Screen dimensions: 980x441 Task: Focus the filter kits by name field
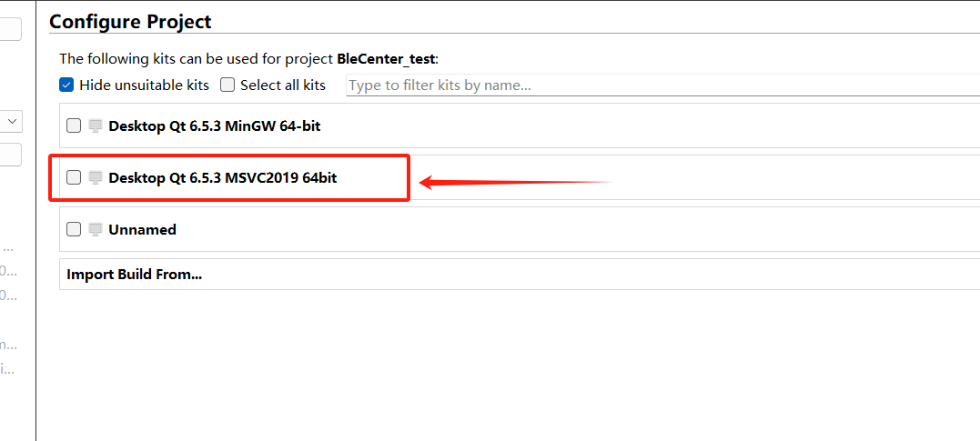click(x=662, y=85)
